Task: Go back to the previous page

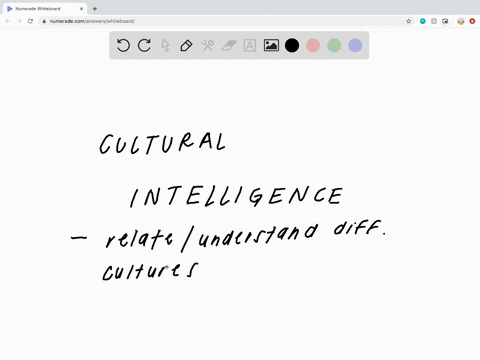Action: pyautogui.click(x=8, y=21)
